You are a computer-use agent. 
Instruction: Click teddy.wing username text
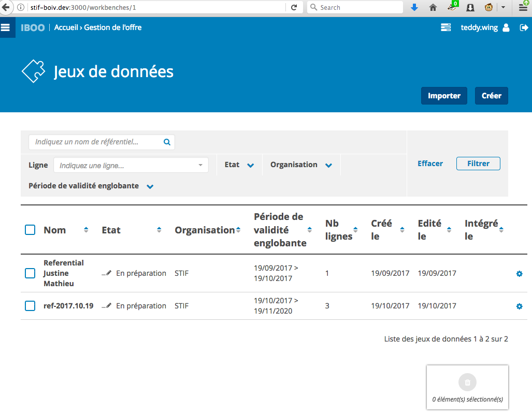479,27
